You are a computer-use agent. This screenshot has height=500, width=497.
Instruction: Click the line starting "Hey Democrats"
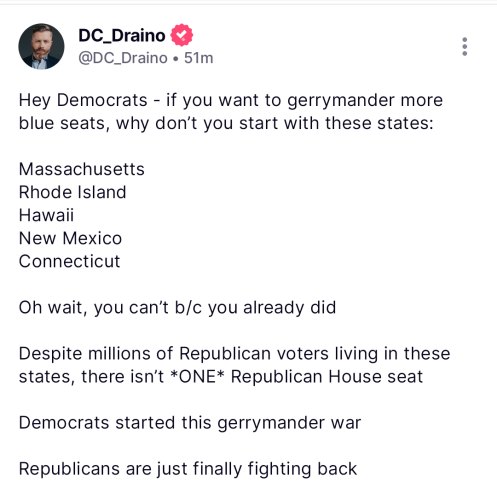coord(231,100)
